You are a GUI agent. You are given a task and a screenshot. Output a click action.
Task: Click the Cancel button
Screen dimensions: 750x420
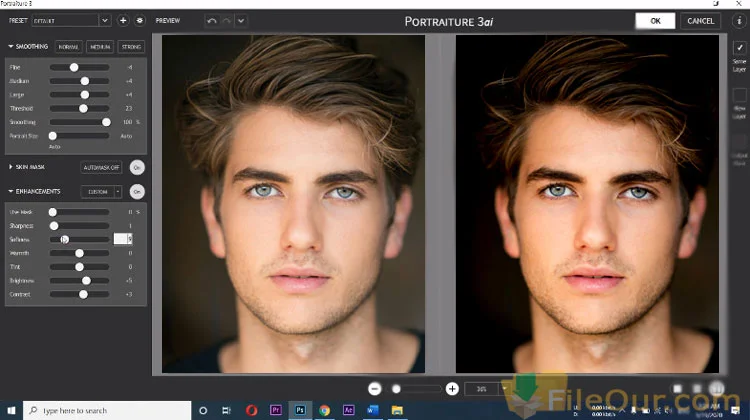[700, 21]
